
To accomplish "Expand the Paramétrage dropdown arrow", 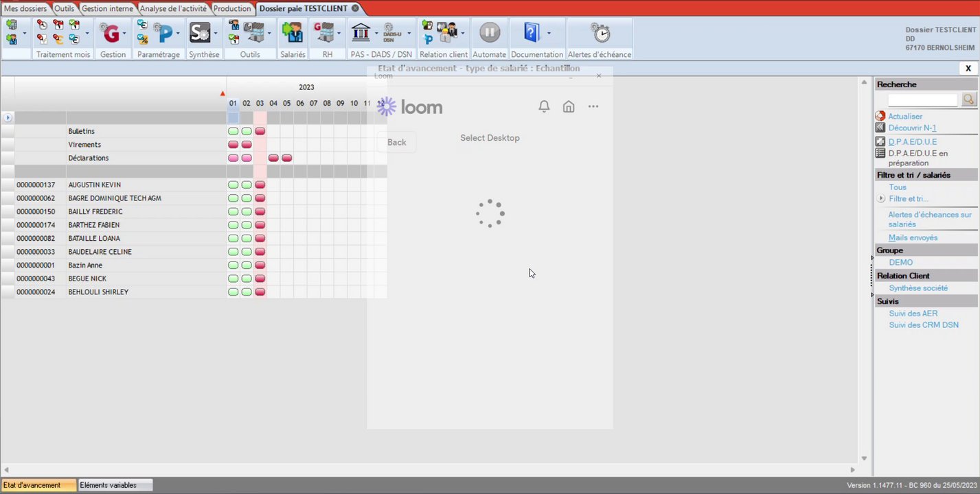I will point(178,33).
